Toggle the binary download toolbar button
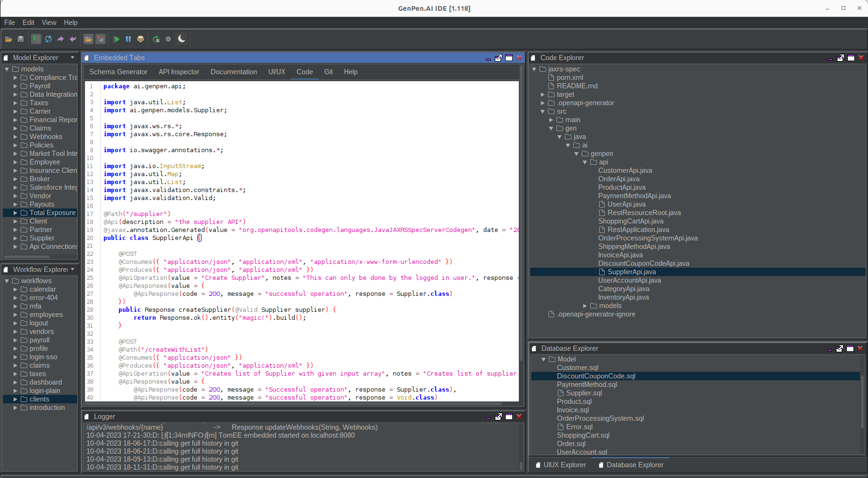Image resolution: width=868 pixels, height=478 pixels. (x=36, y=39)
